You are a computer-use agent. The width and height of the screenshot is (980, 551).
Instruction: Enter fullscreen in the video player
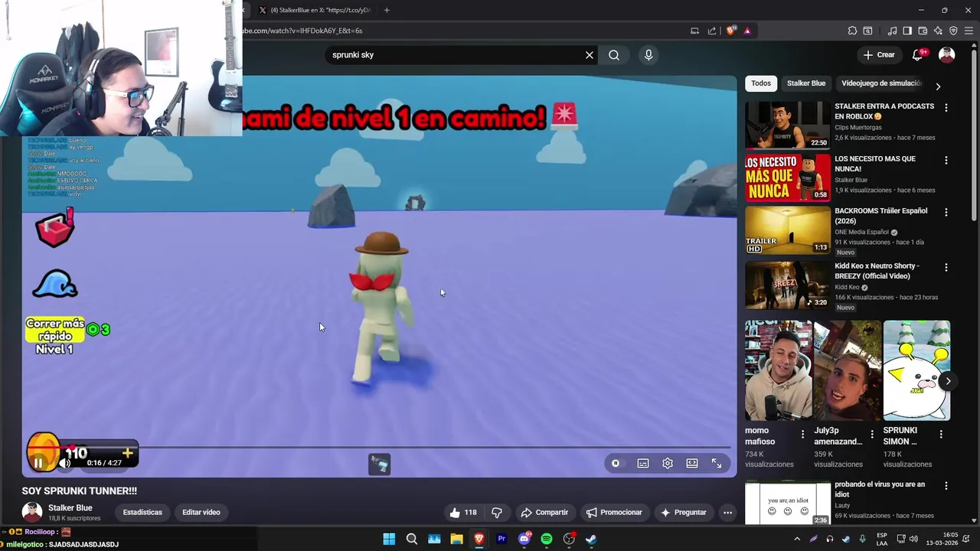pos(717,463)
